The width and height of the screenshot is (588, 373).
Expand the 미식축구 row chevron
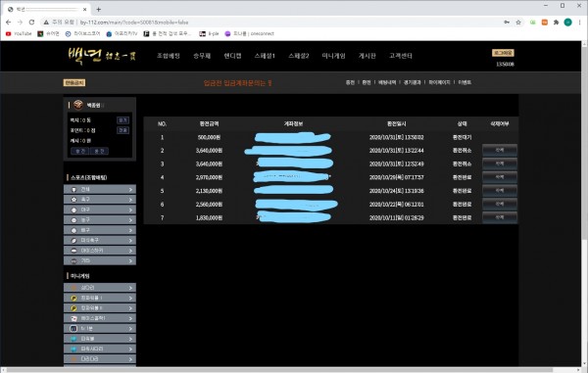[130, 241]
